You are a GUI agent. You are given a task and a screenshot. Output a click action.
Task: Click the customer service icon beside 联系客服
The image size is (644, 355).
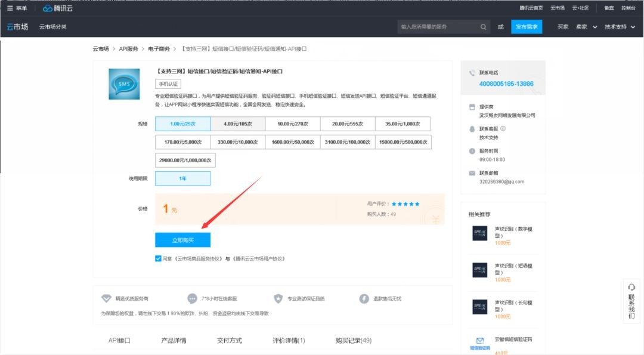[x=472, y=129]
